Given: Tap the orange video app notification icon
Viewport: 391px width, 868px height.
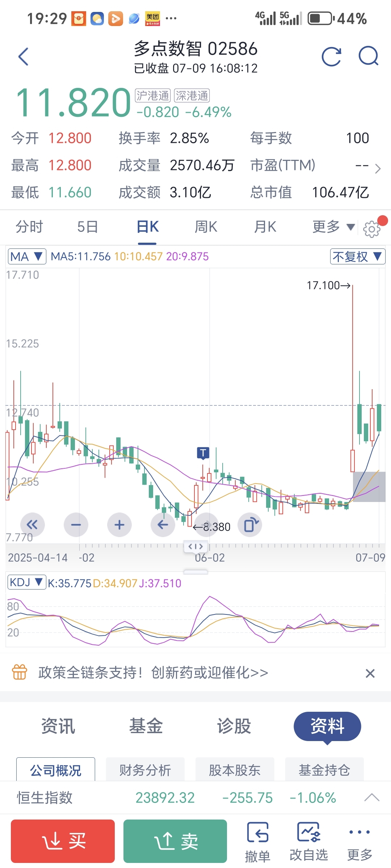Looking at the screenshot, I should click(x=115, y=18).
